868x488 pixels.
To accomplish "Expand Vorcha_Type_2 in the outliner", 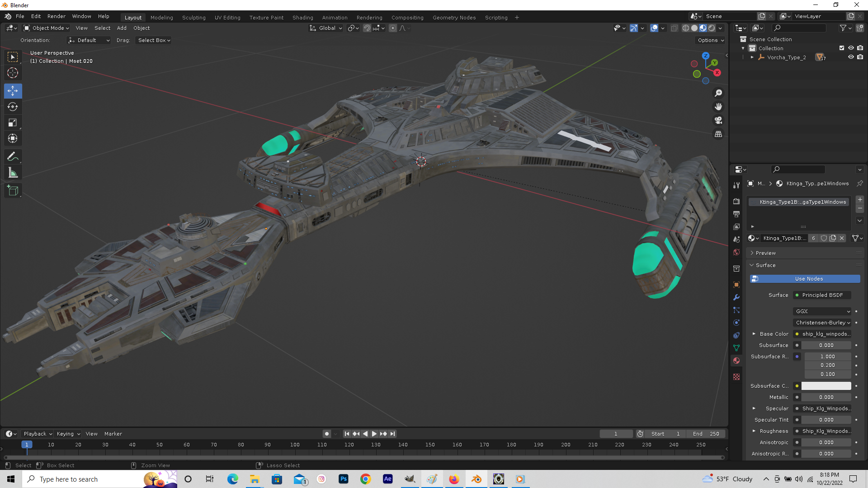I will coord(752,57).
